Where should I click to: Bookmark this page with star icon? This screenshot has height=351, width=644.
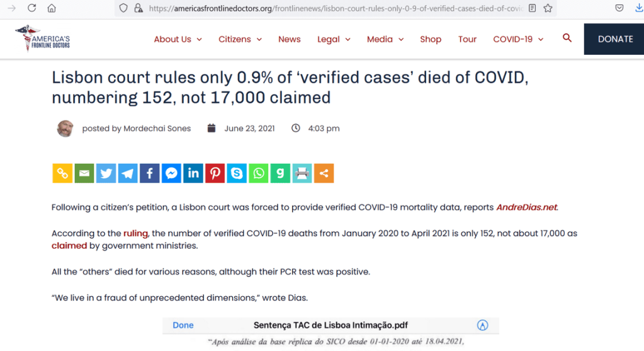(x=548, y=8)
